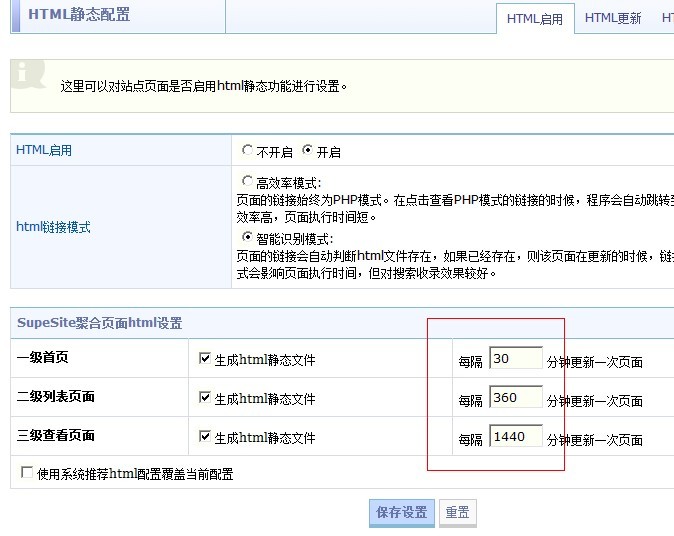Click the HTML启用 row label
Screen dimensions: 674x536
(44, 150)
